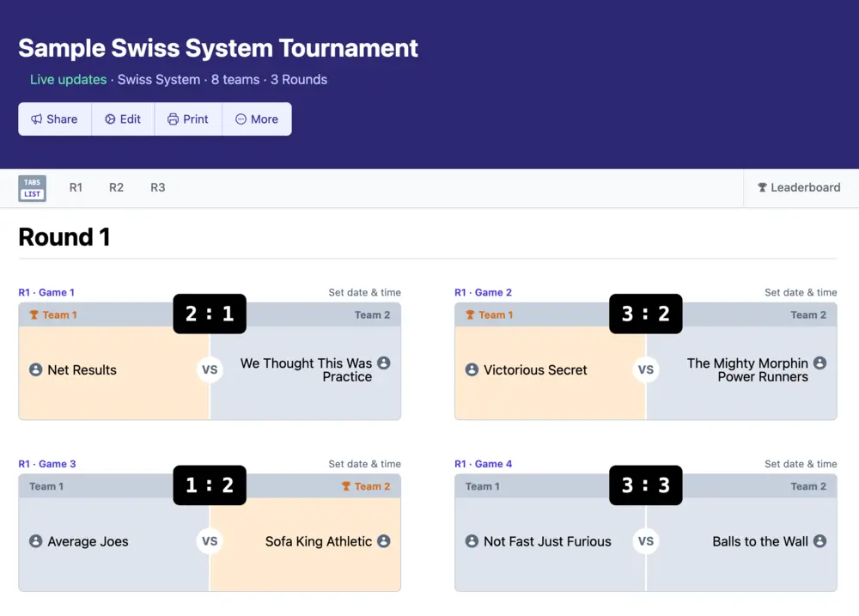Image resolution: width=859 pixels, height=616 pixels.
Task: Click the Live updates link
Action: tap(68, 79)
